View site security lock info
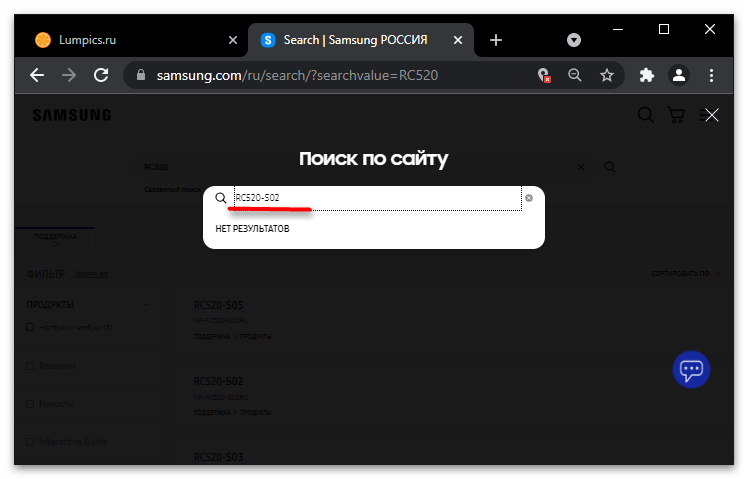Viewport: 748px width, 479px height. click(x=141, y=75)
